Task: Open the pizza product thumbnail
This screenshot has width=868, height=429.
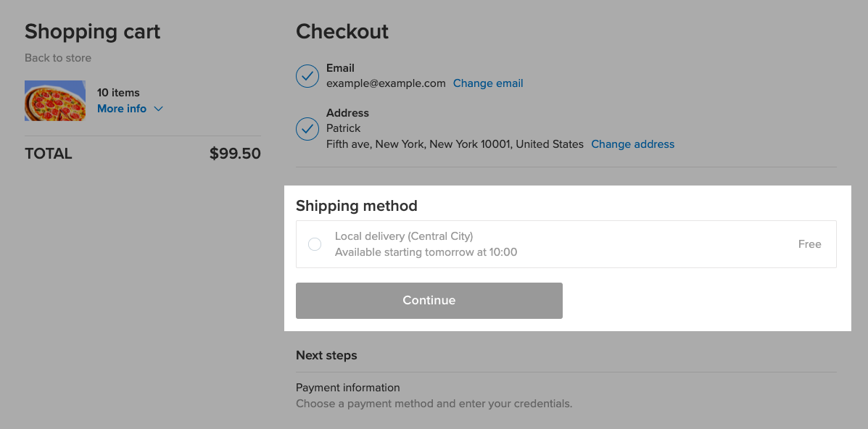Action: tap(55, 101)
